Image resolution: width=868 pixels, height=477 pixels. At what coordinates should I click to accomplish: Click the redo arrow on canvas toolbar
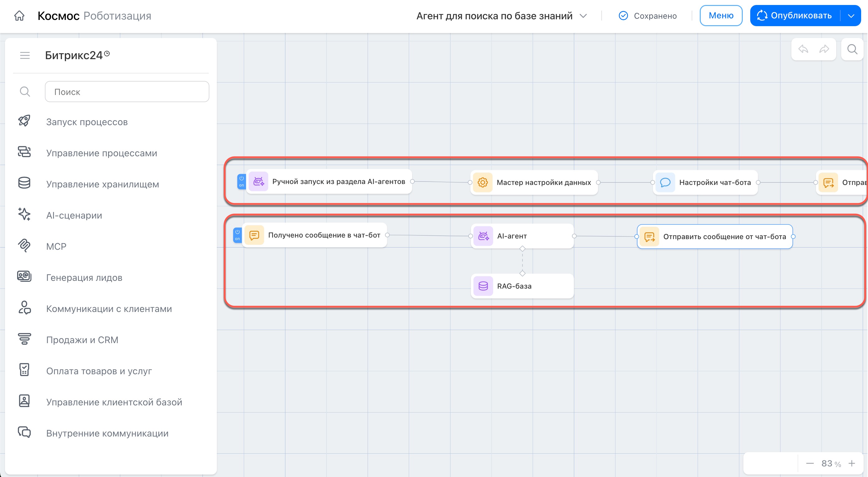pos(824,49)
